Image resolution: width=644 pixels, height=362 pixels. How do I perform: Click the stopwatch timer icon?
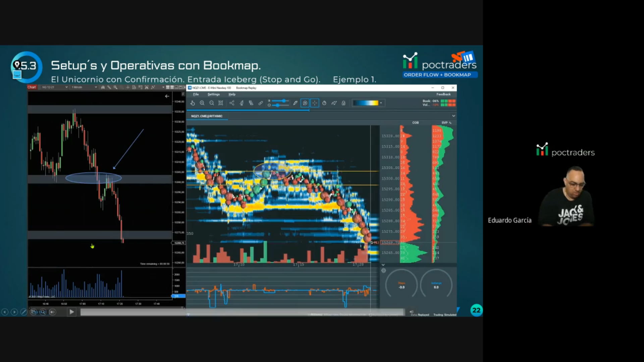(x=324, y=103)
